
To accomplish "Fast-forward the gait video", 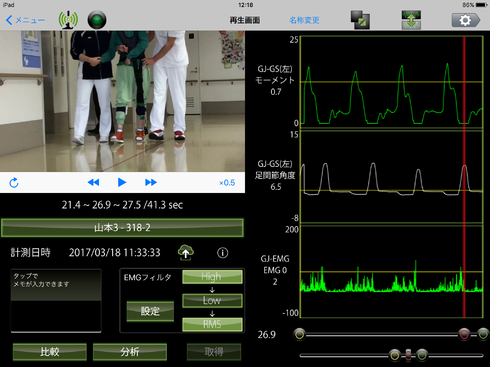I will [151, 182].
